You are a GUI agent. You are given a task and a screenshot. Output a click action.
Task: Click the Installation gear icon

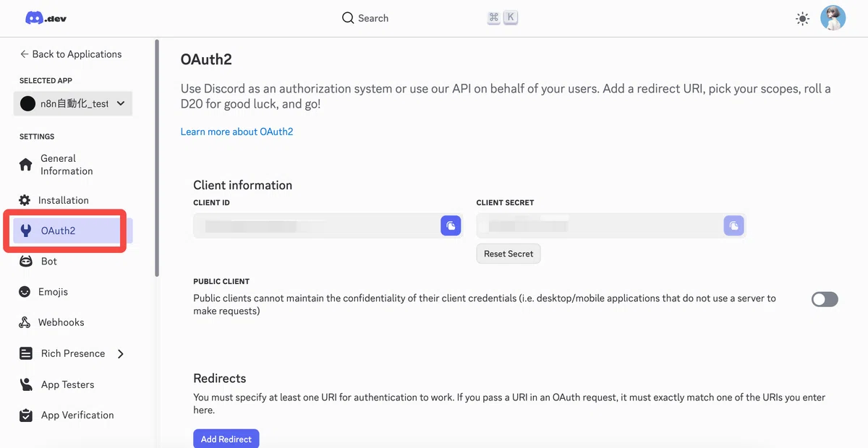pyautogui.click(x=25, y=200)
